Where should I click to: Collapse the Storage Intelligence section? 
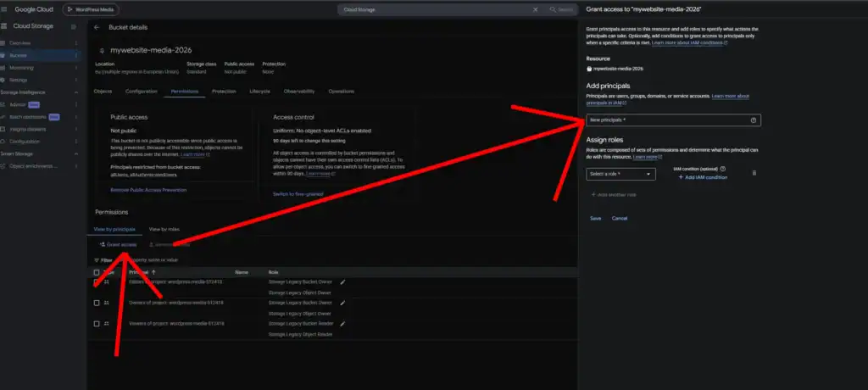click(x=75, y=92)
